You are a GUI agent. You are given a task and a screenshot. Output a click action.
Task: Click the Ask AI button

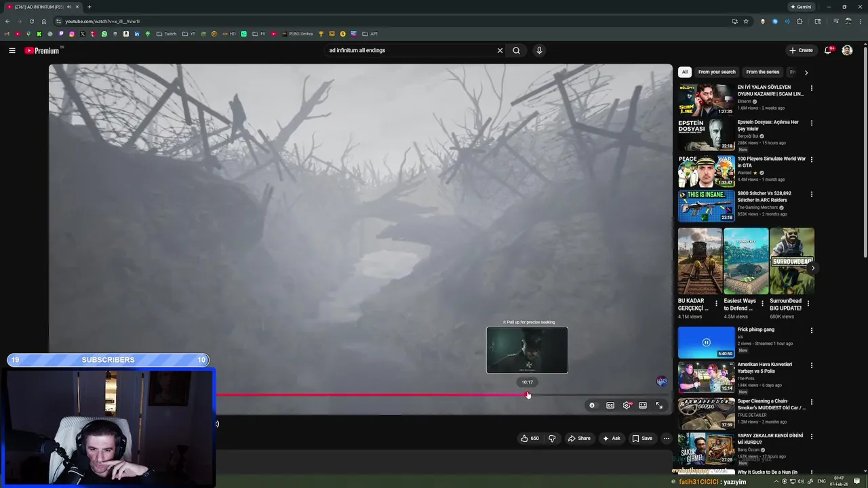[611, 439]
